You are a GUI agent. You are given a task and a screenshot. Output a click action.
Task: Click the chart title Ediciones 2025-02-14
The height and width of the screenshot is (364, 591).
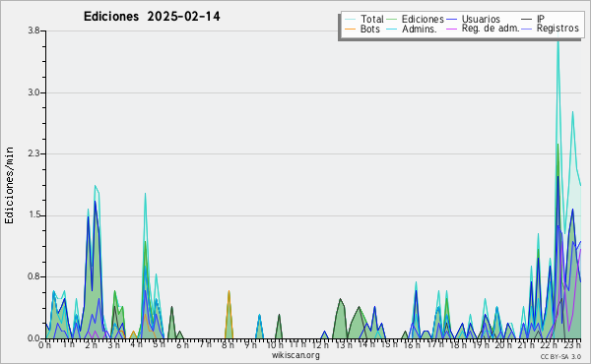pyautogui.click(x=152, y=17)
